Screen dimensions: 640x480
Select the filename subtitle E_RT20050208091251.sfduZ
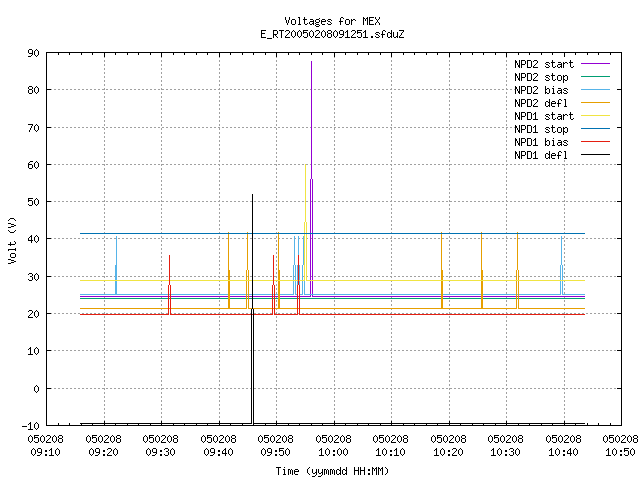coord(332,34)
